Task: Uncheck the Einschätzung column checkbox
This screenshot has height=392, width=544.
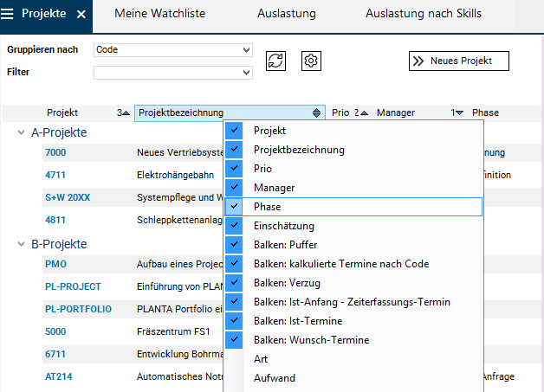Action: [x=234, y=226]
